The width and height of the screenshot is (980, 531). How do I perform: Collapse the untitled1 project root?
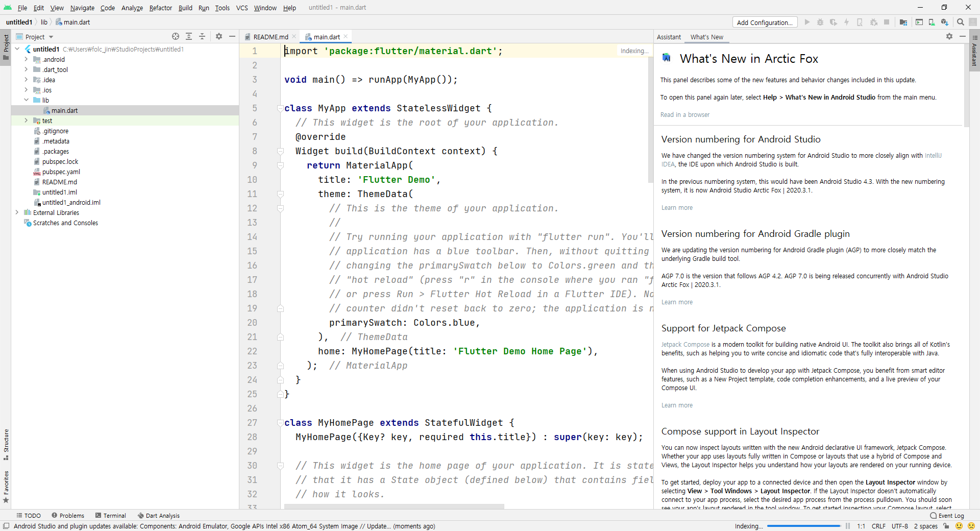pos(17,49)
